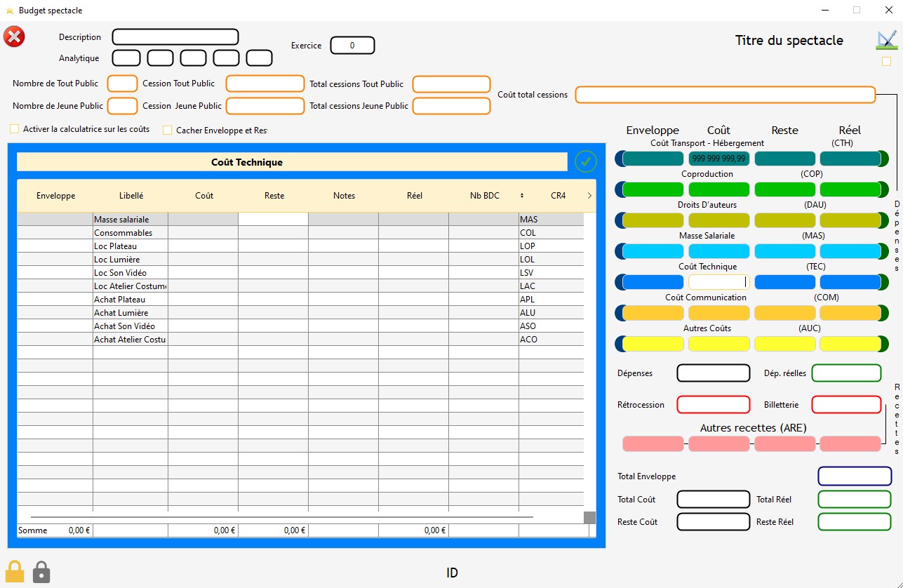Click the sort arrows in Nb BDC header

[x=521, y=196]
